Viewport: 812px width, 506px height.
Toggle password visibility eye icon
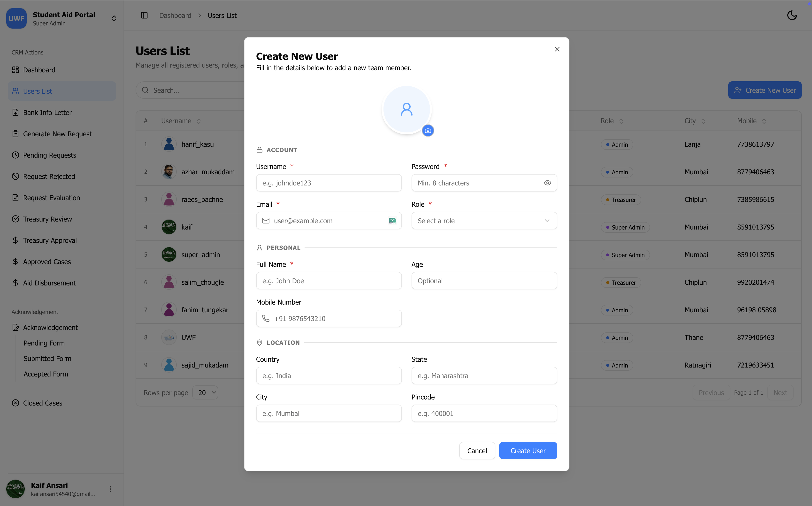click(x=547, y=183)
